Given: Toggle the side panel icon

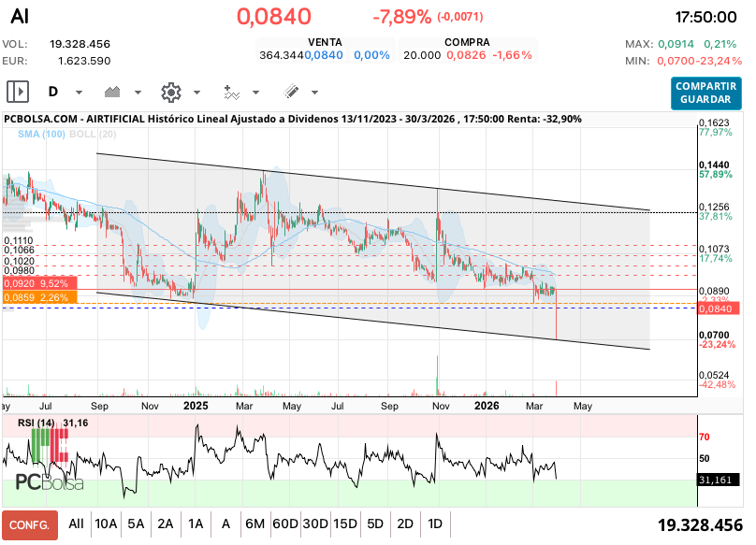Looking at the screenshot, I should (x=18, y=92).
